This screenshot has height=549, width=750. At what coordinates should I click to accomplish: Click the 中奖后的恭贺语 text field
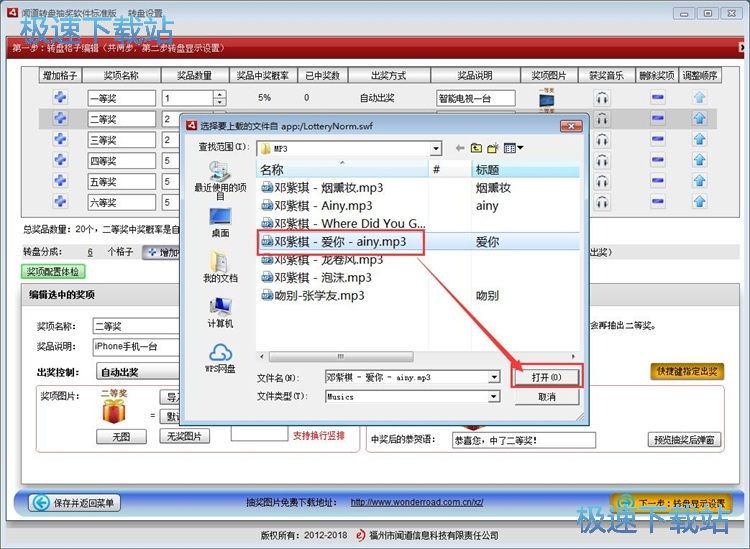pyautogui.click(x=524, y=440)
